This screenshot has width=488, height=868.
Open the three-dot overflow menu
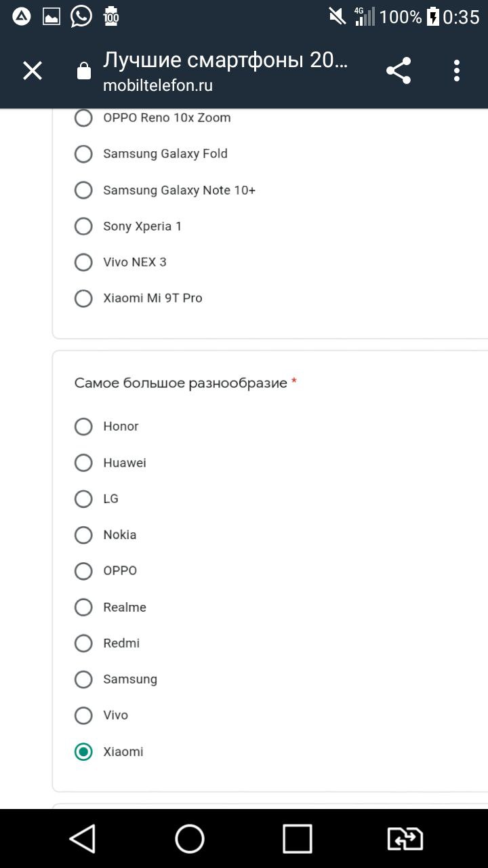coord(457,71)
